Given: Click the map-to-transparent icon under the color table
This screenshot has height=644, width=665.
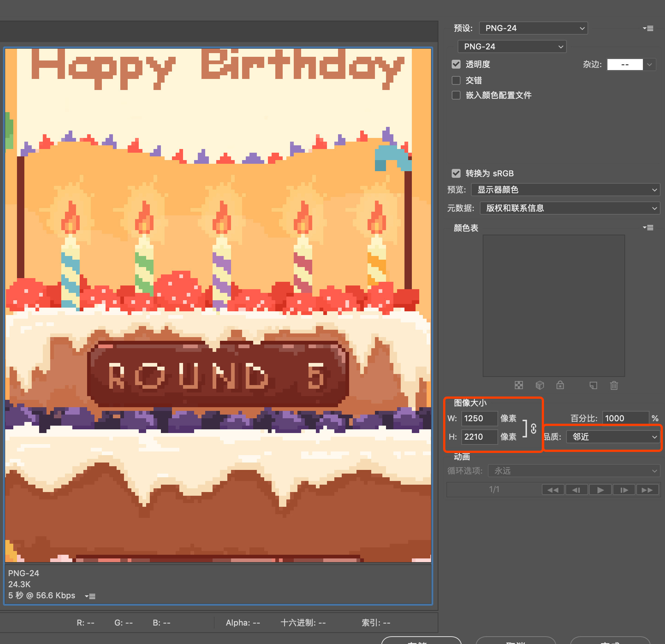Looking at the screenshot, I should 519,385.
